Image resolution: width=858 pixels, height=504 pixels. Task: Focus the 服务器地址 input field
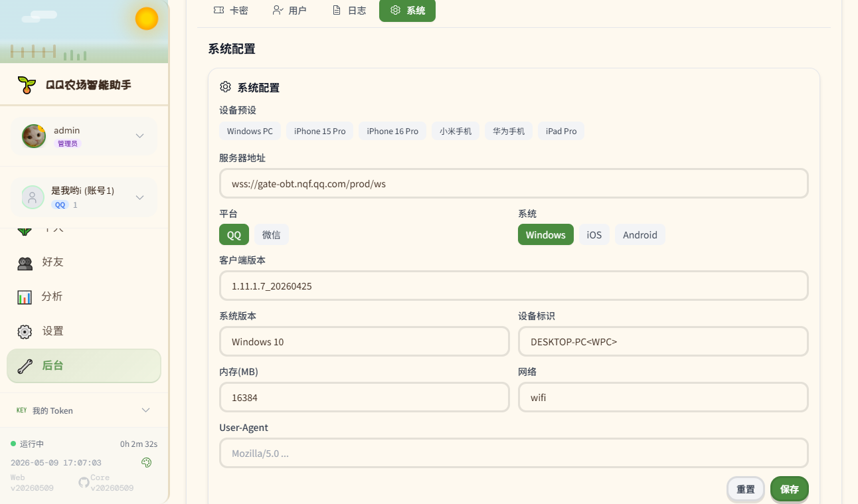(x=514, y=184)
